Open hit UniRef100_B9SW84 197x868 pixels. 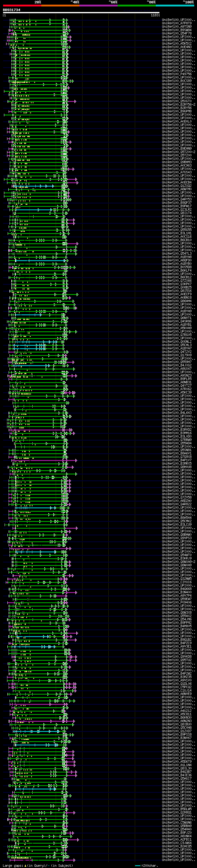pyautogui.click(x=177, y=30)
